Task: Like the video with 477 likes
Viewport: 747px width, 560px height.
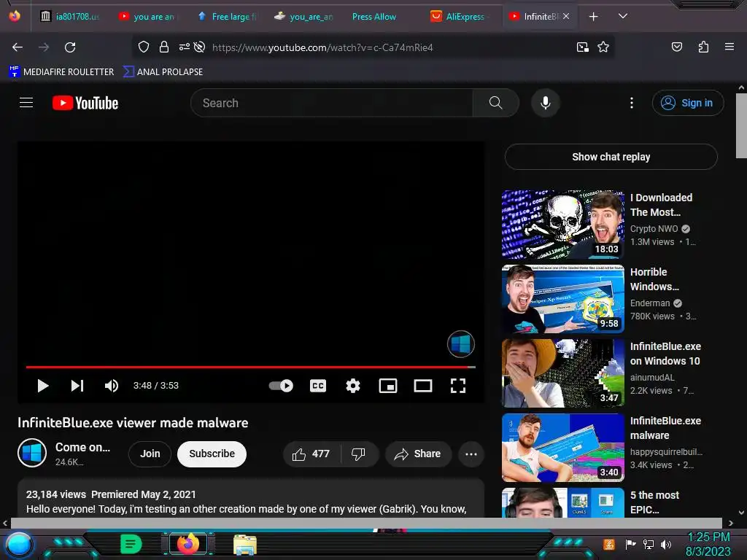Action: pos(311,454)
